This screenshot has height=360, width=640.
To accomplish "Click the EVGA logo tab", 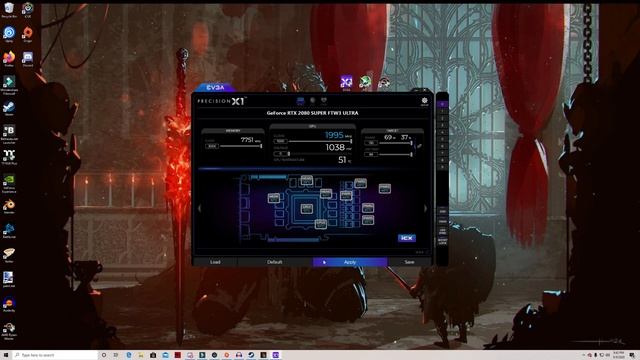I will click(215, 87).
